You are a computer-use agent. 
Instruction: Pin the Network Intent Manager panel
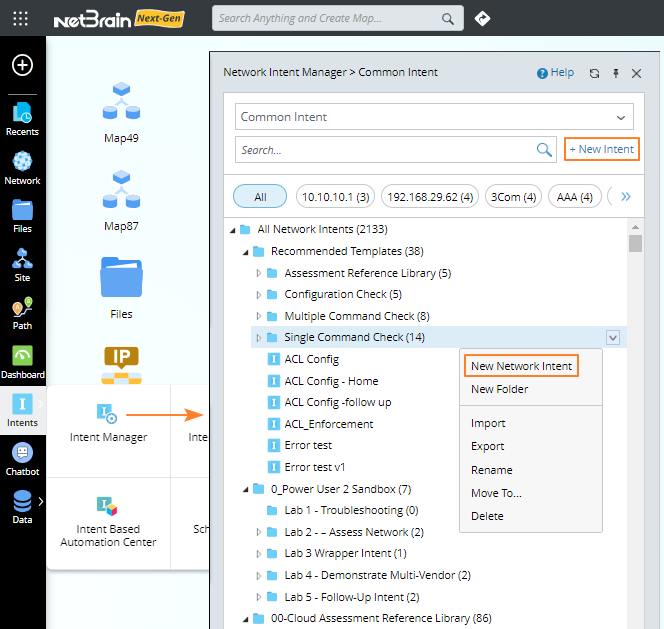[616, 73]
